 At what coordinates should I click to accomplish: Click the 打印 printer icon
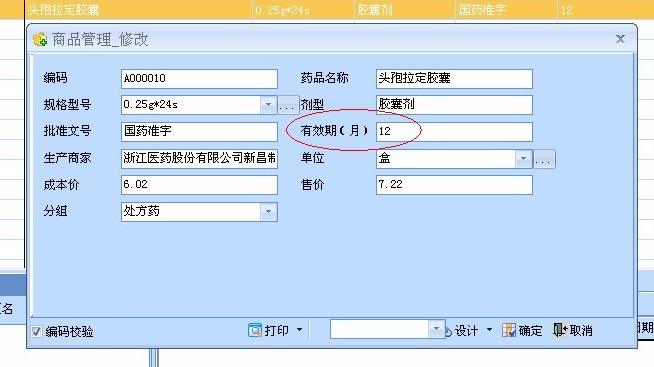(254, 330)
